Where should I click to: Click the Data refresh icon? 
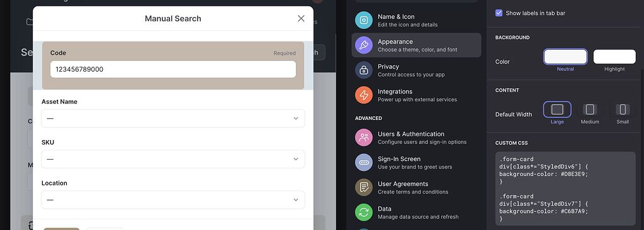tap(363, 212)
